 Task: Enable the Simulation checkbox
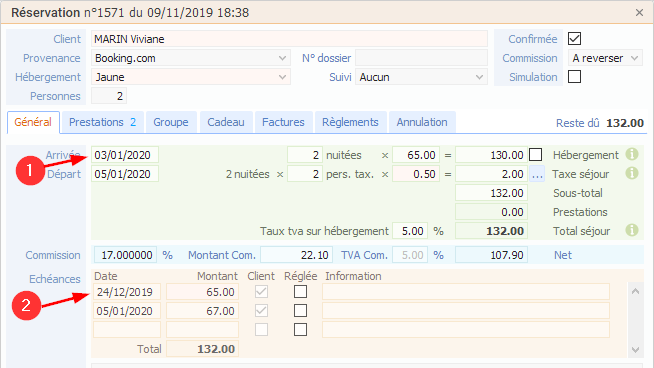(574, 77)
